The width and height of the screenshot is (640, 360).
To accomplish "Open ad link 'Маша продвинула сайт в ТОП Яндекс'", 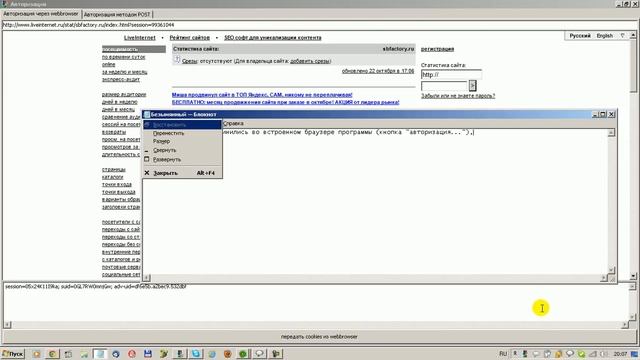I will [262, 95].
